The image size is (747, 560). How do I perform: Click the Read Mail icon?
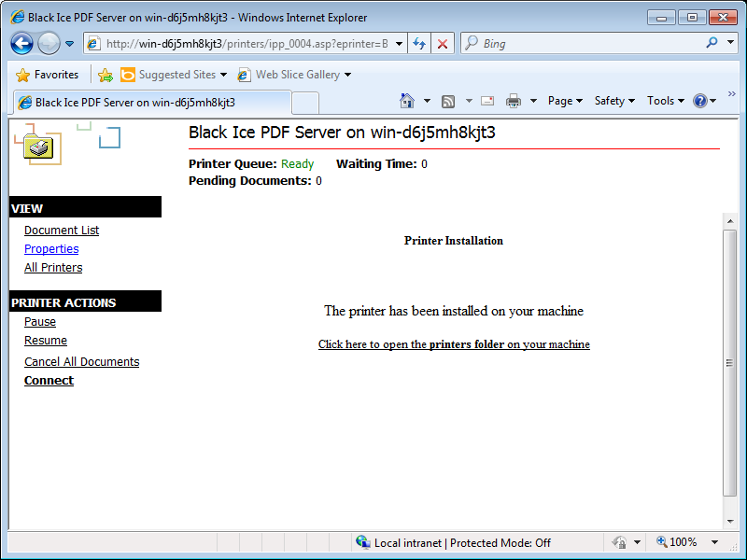[487, 101]
